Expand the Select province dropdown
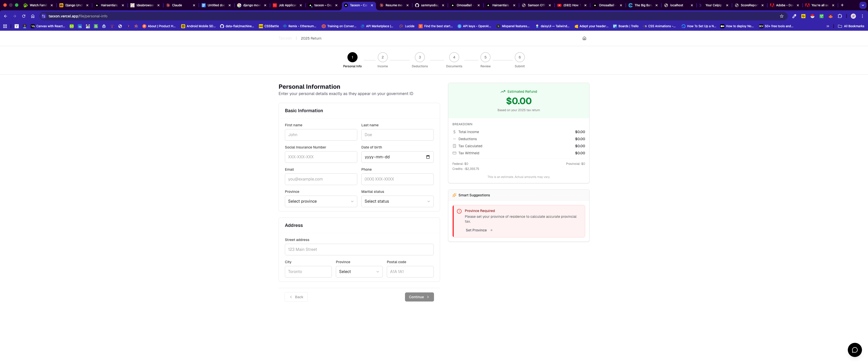 (x=320, y=201)
